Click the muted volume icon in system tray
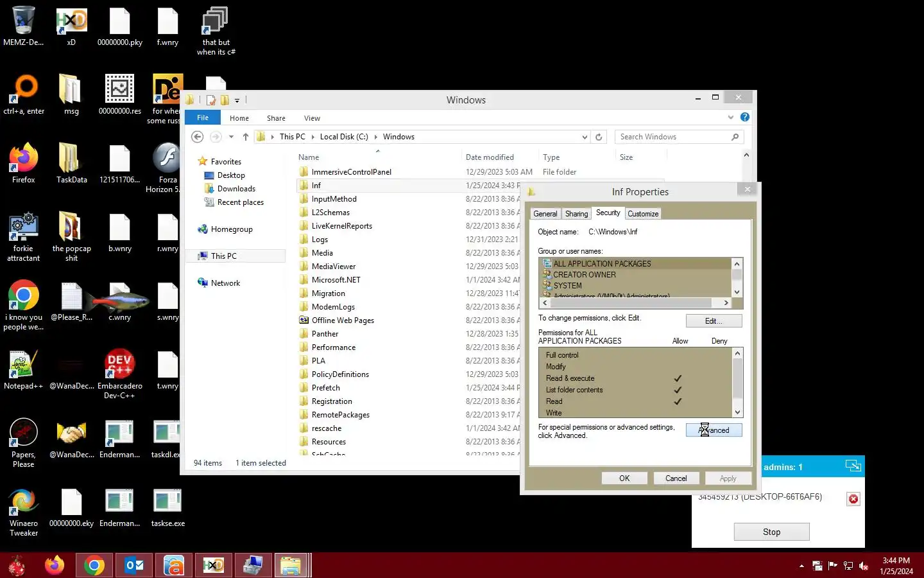The width and height of the screenshot is (924, 578). tap(864, 566)
